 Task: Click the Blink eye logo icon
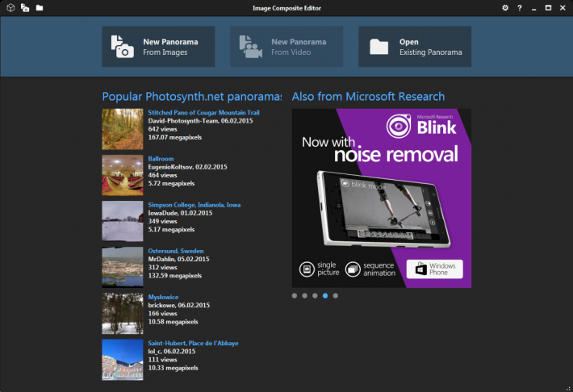(x=399, y=126)
